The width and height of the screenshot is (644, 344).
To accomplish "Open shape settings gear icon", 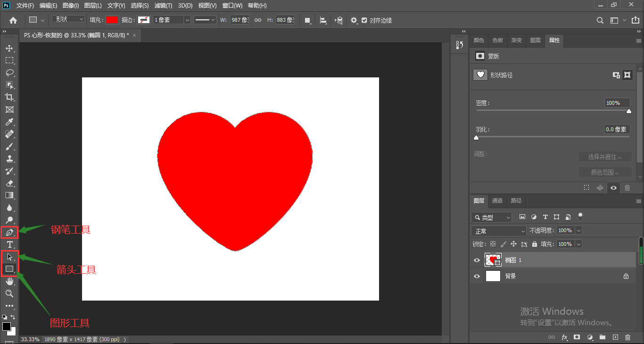I will tap(354, 20).
